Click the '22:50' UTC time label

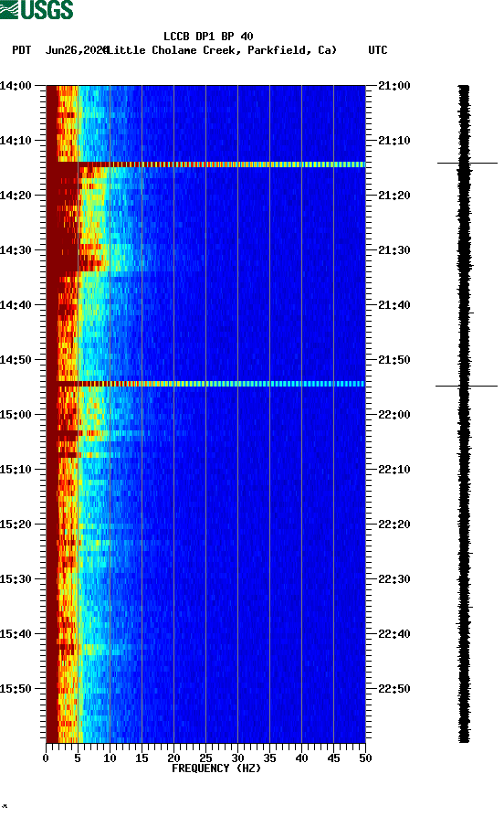pyautogui.click(x=394, y=688)
